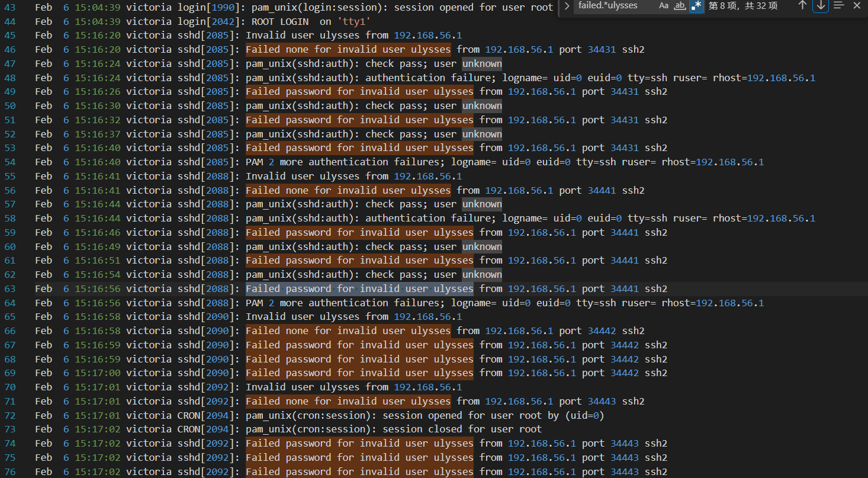The height and width of the screenshot is (478, 868).
Task: Click "session closed for user root" on line 73
Action: 462,429
